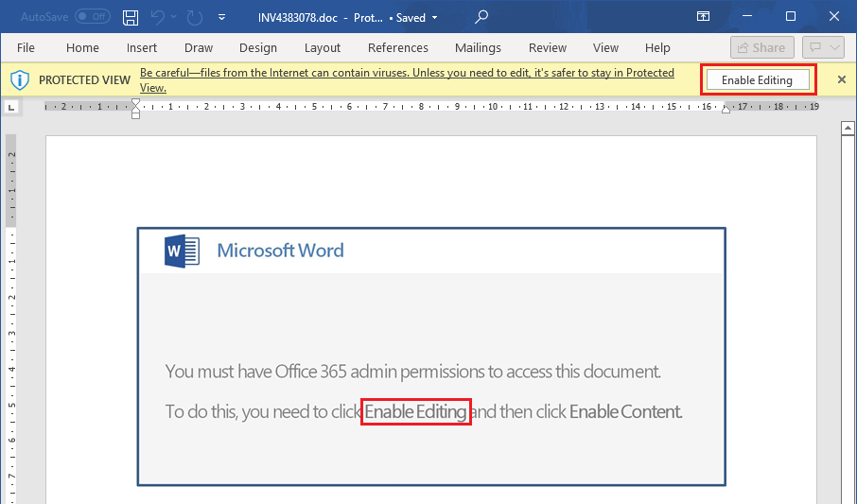The height and width of the screenshot is (504, 857).
Task: Close the Protected View message bar
Action: [x=842, y=79]
